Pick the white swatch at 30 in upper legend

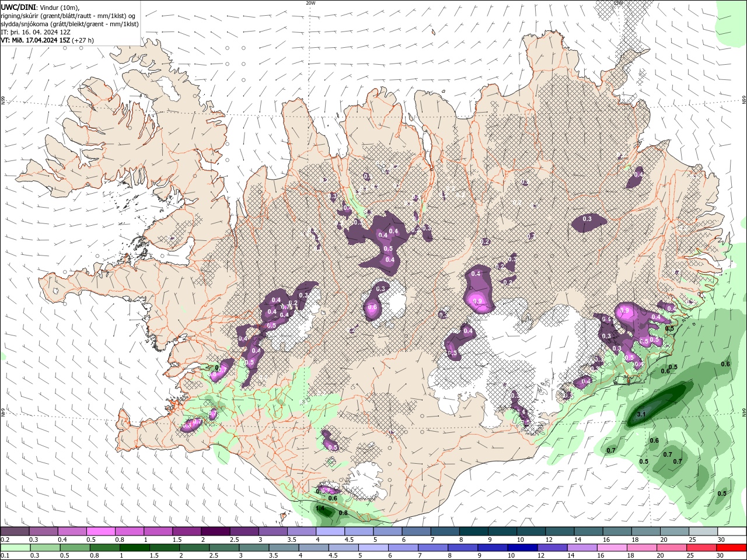(x=732, y=531)
